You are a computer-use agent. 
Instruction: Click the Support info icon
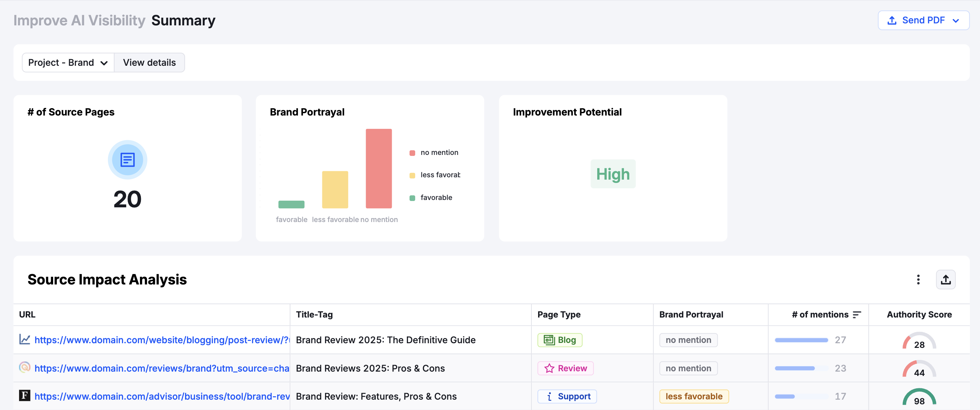549,396
